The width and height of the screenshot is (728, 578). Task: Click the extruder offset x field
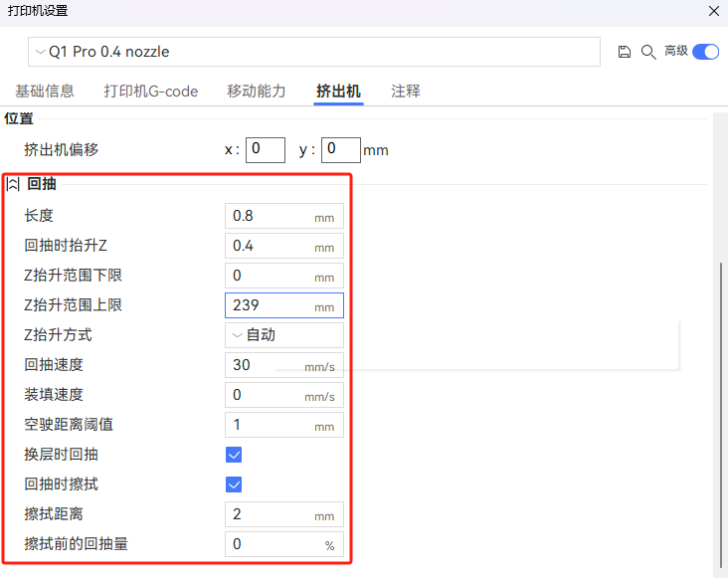266,150
